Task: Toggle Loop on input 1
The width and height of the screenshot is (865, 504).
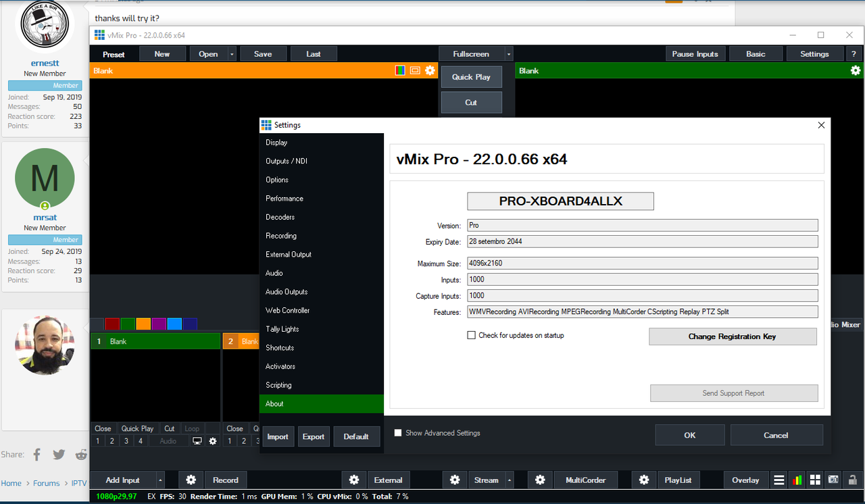Action: [192, 428]
